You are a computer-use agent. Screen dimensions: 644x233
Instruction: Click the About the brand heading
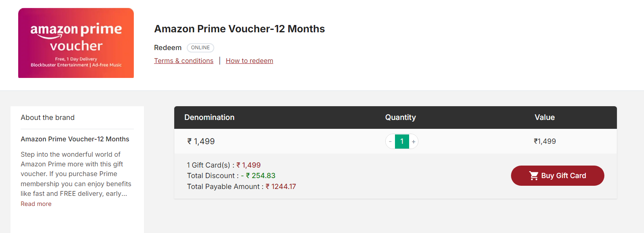[48, 118]
